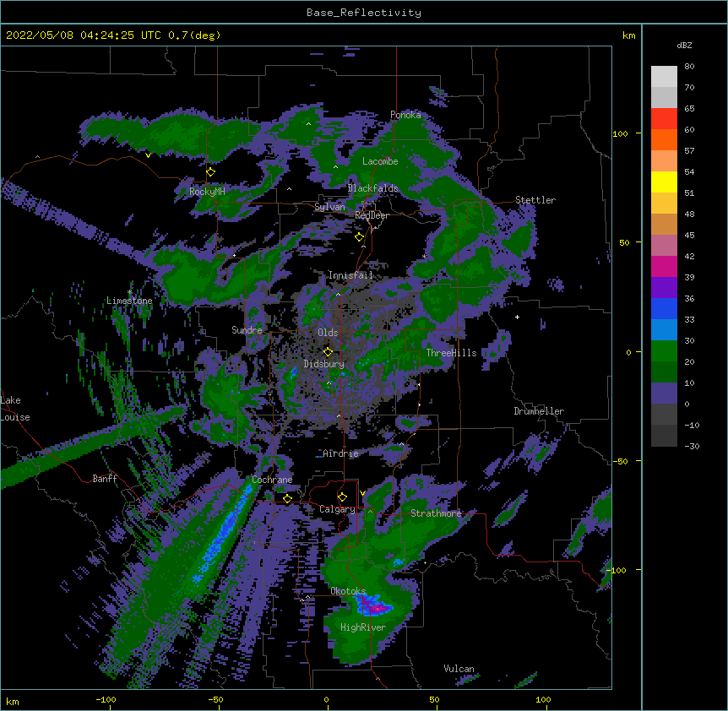This screenshot has height=711, width=728.
Task: Click the Ponoka city label
Action: (405, 115)
